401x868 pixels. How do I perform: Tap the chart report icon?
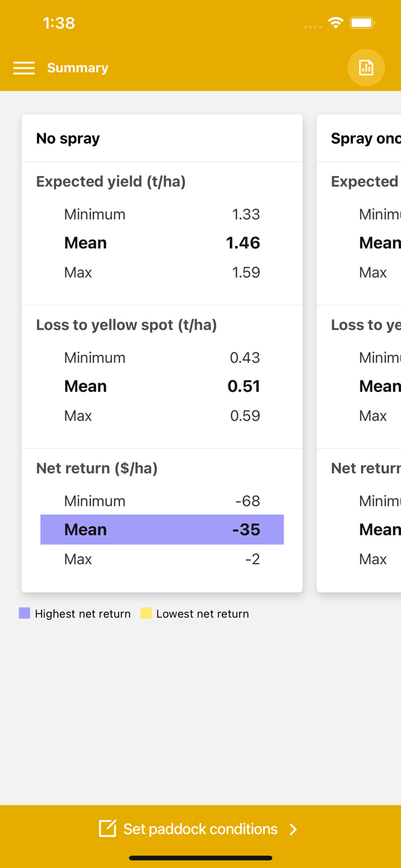coord(366,68)
